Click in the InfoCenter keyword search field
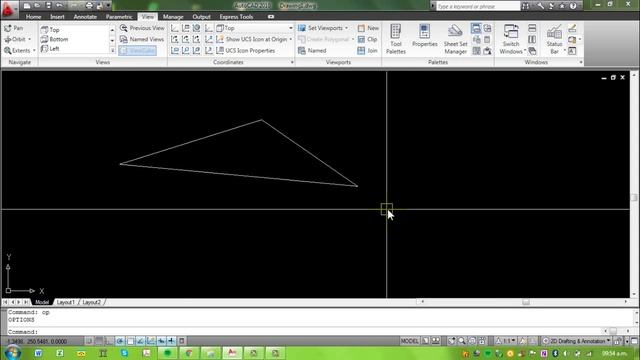 coord(478,6)
